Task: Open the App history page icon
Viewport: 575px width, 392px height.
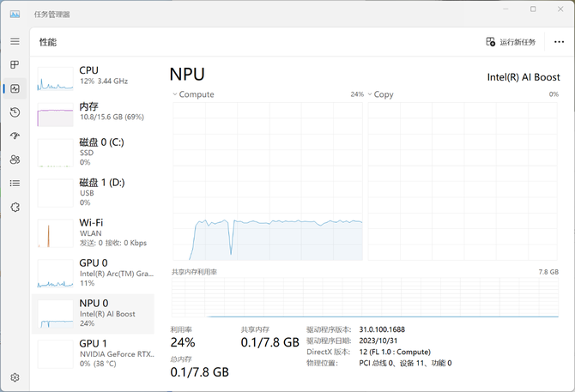Action: [15, 112]
